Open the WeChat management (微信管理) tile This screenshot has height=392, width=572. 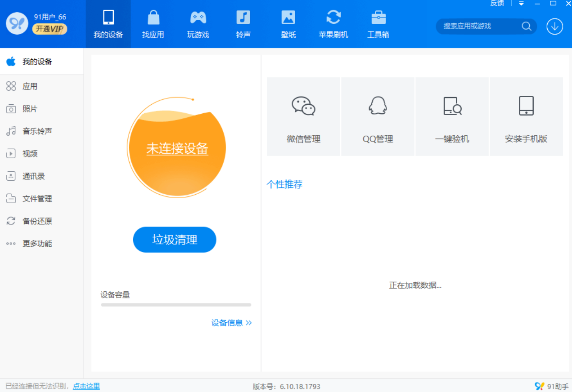303,117
